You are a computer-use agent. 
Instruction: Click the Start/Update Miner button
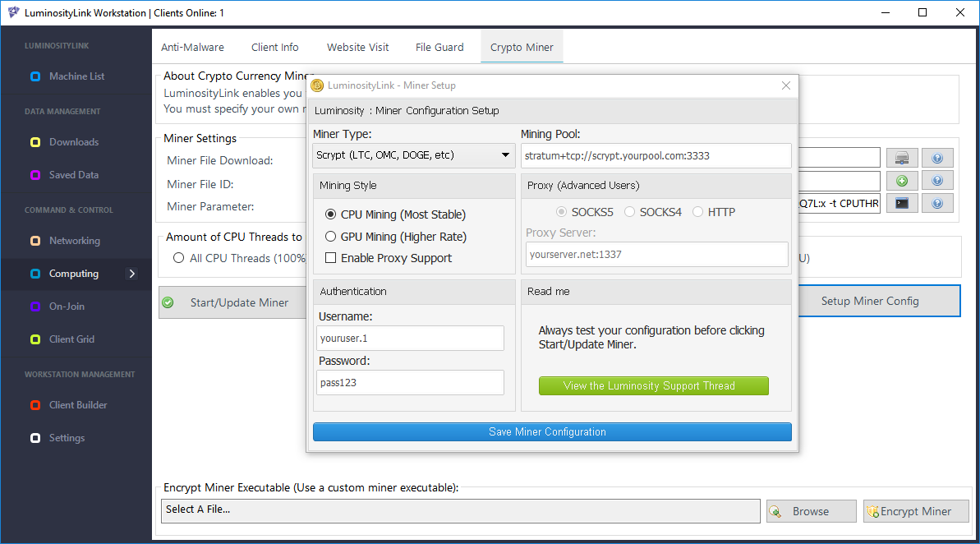coord(232,302)
